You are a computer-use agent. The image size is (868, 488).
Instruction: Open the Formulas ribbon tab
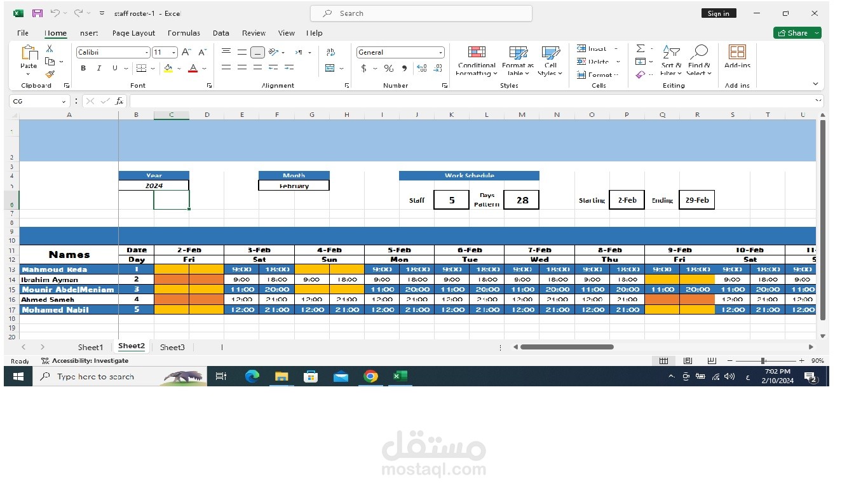point(184,33)
